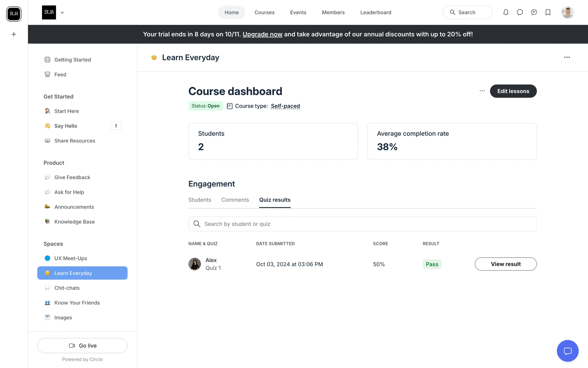Open Course dashboard three-dot menu

482,91
